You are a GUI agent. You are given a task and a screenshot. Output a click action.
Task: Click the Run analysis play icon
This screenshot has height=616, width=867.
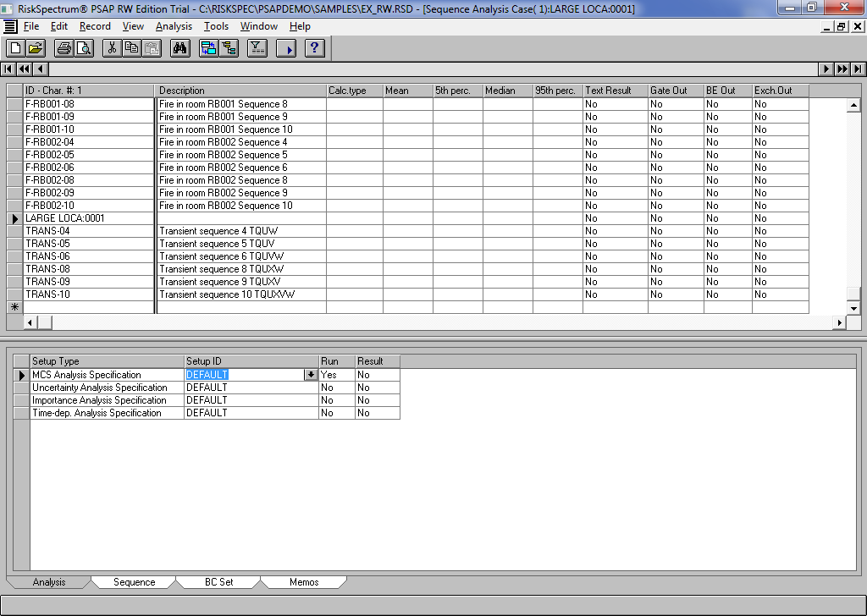[286, 48]
